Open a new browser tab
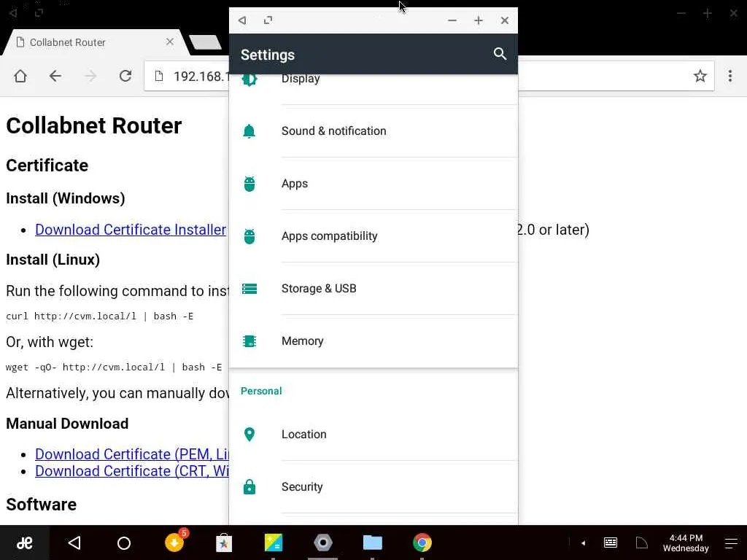Screen dimensions: 747x560 click(205, 42)
